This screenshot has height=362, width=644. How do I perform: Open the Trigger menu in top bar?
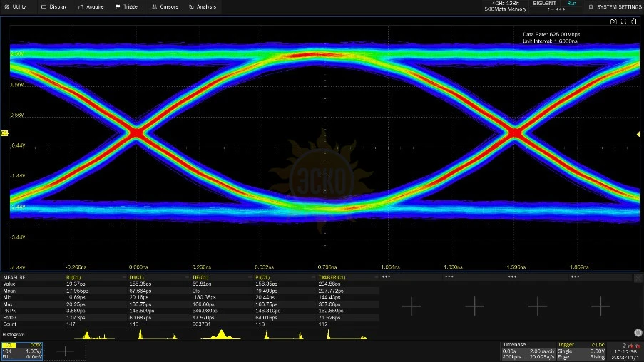point(128,7)
